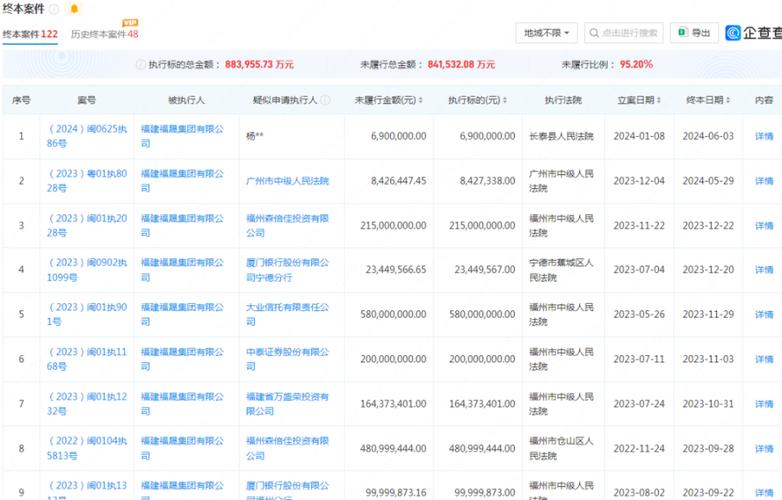
Task: Click the total amount 883,955.73 万元
Action: [x=259, y=64]
